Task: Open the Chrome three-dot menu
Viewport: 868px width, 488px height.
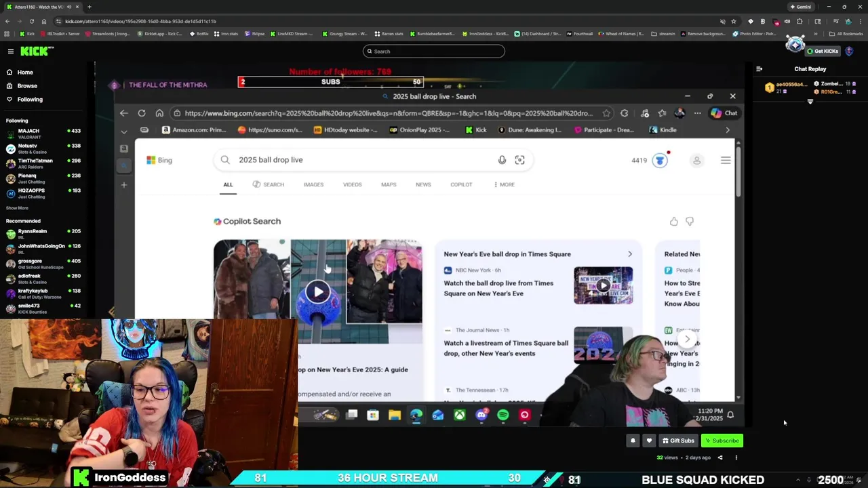Action: pos(859,21)
